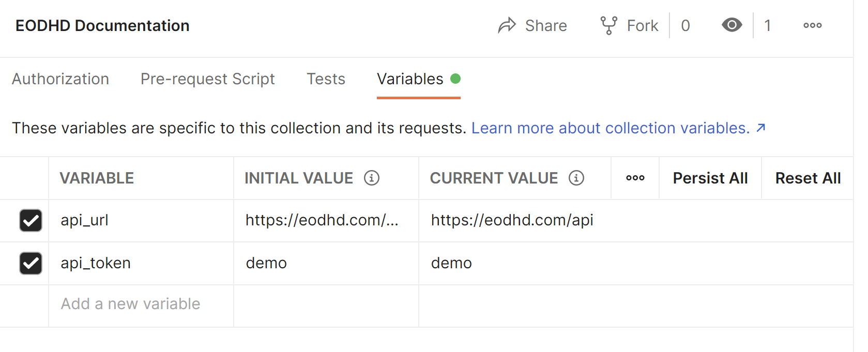The image size is (868, 352).
Task: Click the watcher count 1
Action: click(768, 25)
